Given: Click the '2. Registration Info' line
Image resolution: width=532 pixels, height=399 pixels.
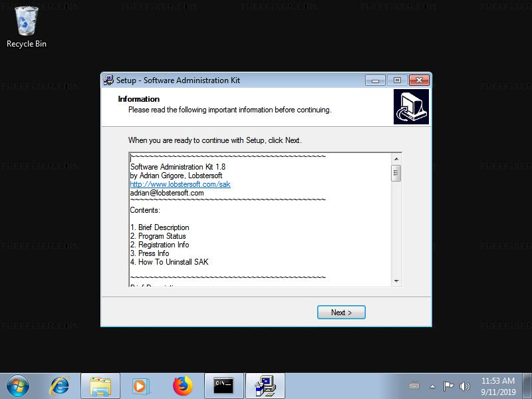Looking at the screenshot, I should point(160,245).
